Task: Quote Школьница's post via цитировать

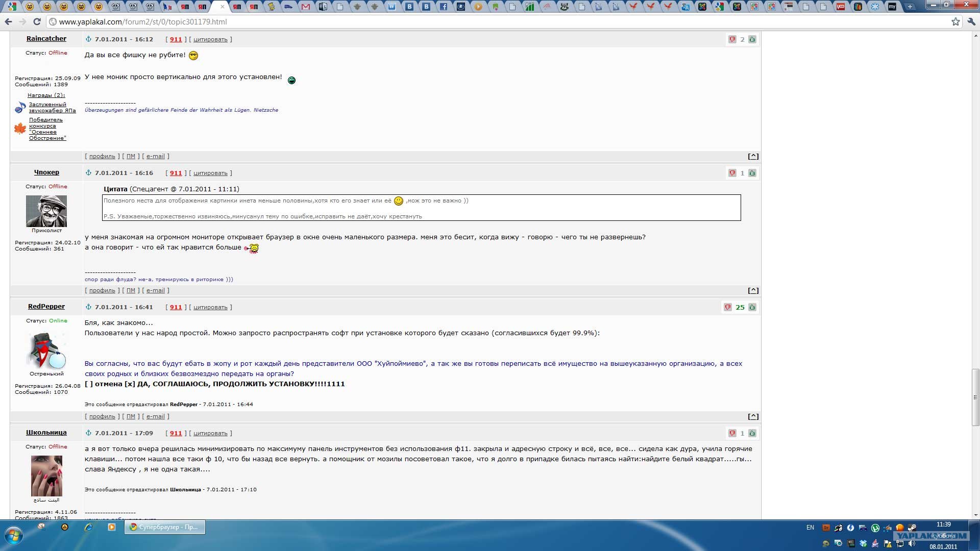Action: [210, 433]
